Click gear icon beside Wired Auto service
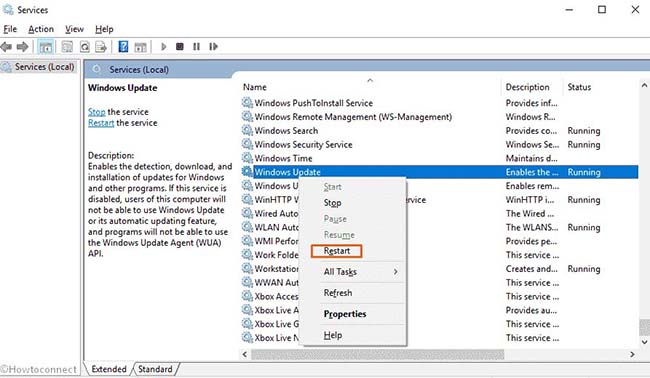The image size is (650, 378). pos(247,213)
